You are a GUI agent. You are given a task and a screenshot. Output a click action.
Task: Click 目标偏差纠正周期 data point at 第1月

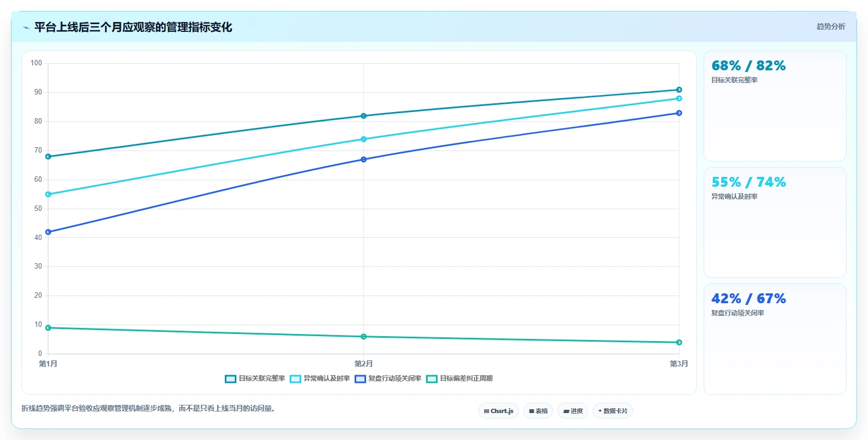coord(48,328)
